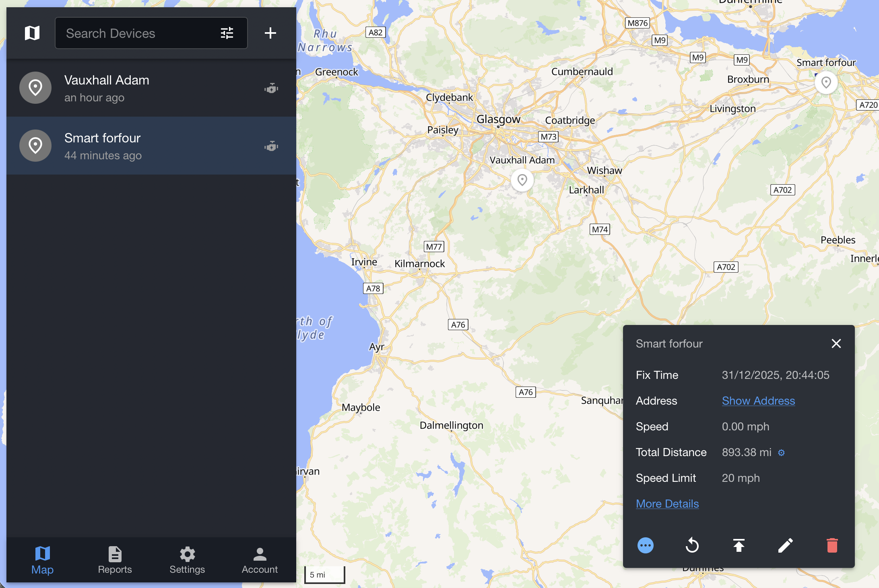This screenshot has height=588, width=879.
Task: Open the Settings tab
Action: [187, 560]
